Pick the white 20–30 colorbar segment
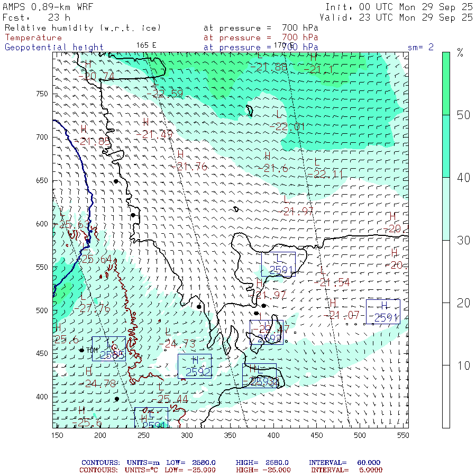This screenshot has height=476, width=476. [x=446, y=271]
